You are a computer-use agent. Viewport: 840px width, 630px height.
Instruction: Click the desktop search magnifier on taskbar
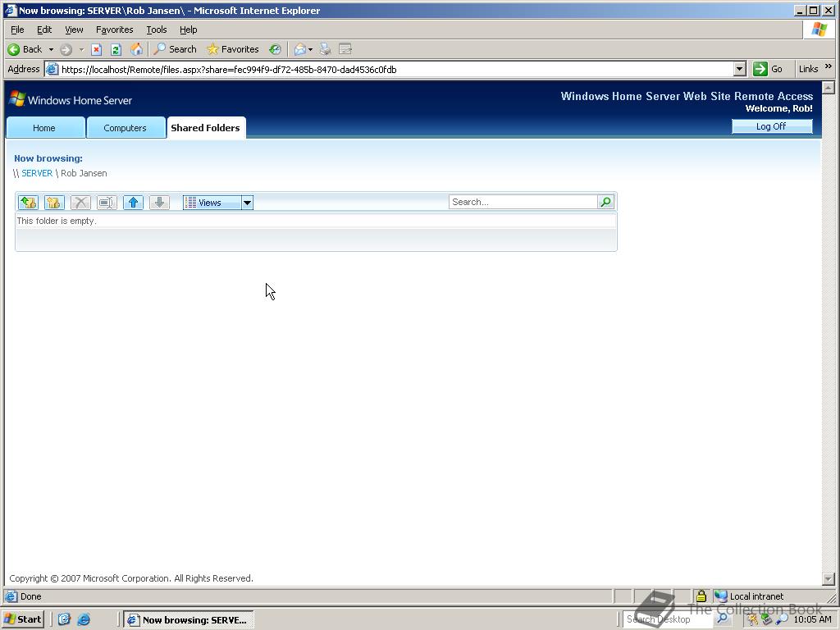[x=722, y=619]
